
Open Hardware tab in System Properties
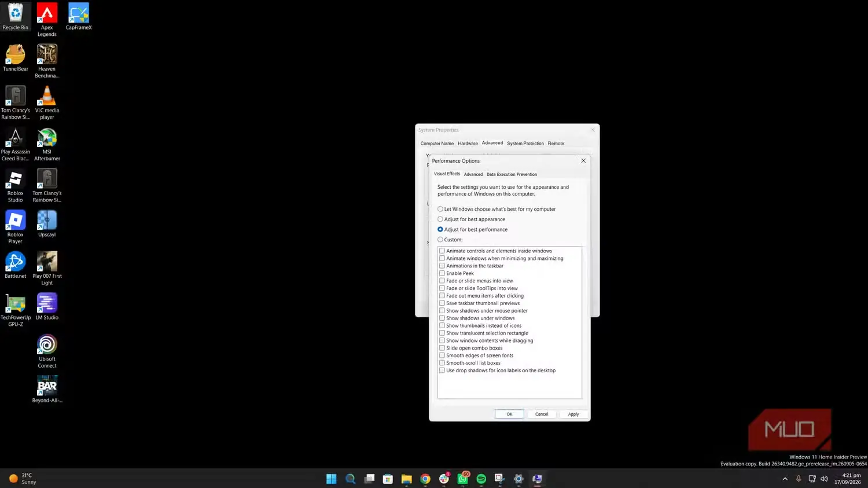coord(468,144)
